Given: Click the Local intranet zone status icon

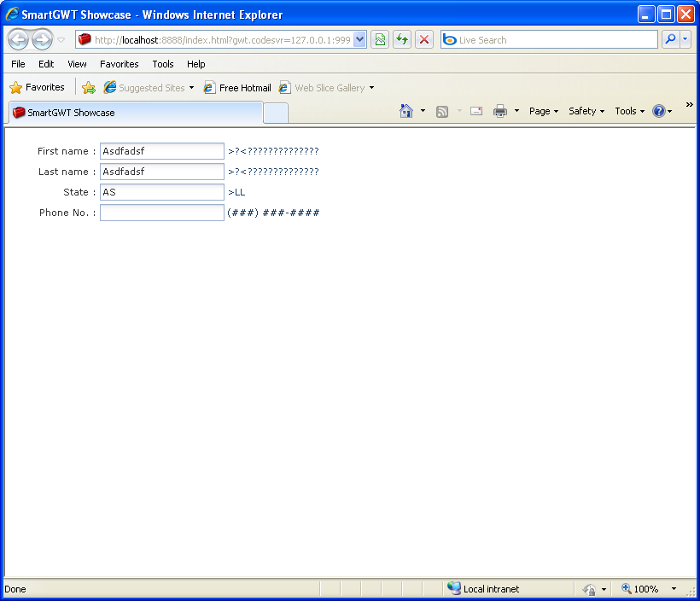Looking at the screenshot, I should pyautogui.click(x=454, y=588).
